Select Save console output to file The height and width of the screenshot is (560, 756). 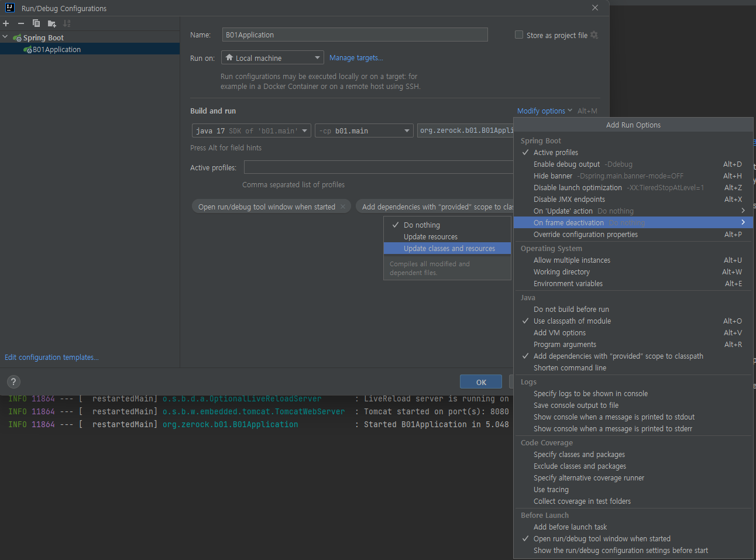tap(633, 405)
